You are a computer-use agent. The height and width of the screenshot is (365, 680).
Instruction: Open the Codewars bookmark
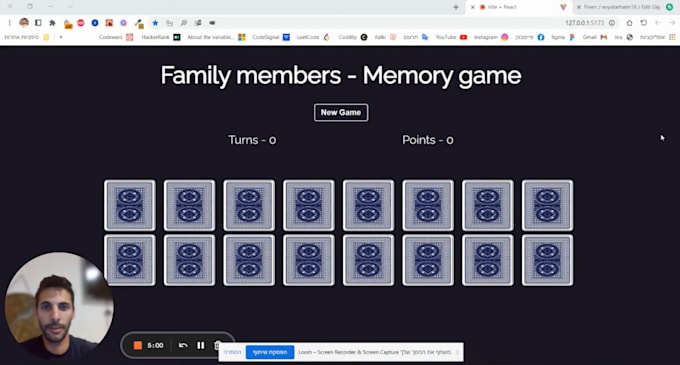click(116, 37)
